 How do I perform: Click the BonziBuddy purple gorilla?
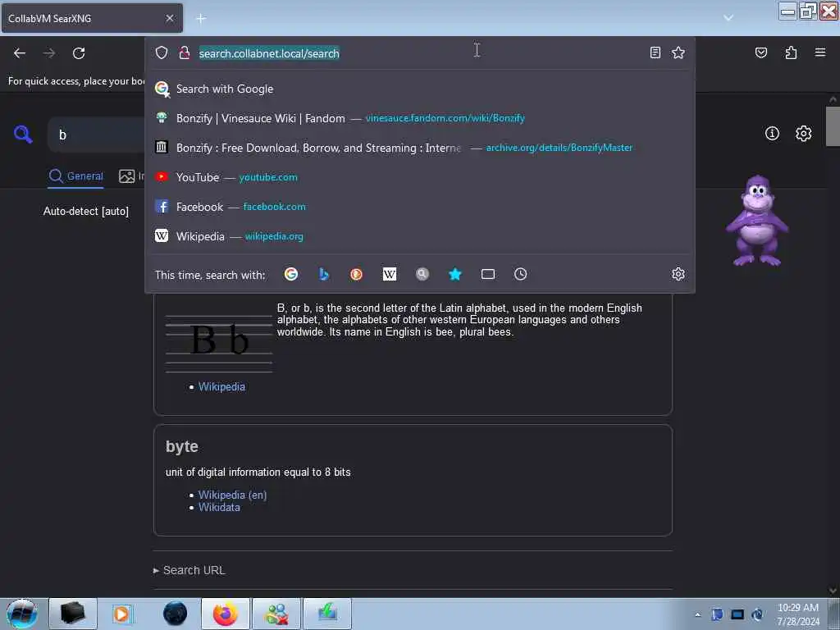756,220
